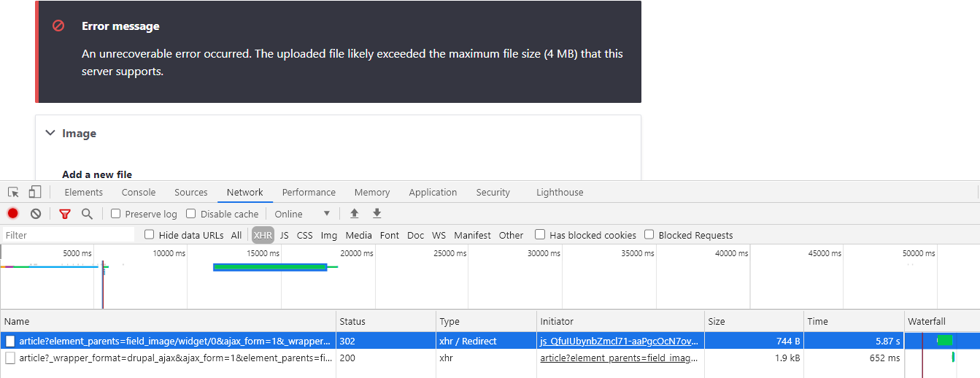Image resolution: width=980 pixels, height=378 pixels.
Task: Open the Online throttling dropdown
Action: (x=302, y=214)
